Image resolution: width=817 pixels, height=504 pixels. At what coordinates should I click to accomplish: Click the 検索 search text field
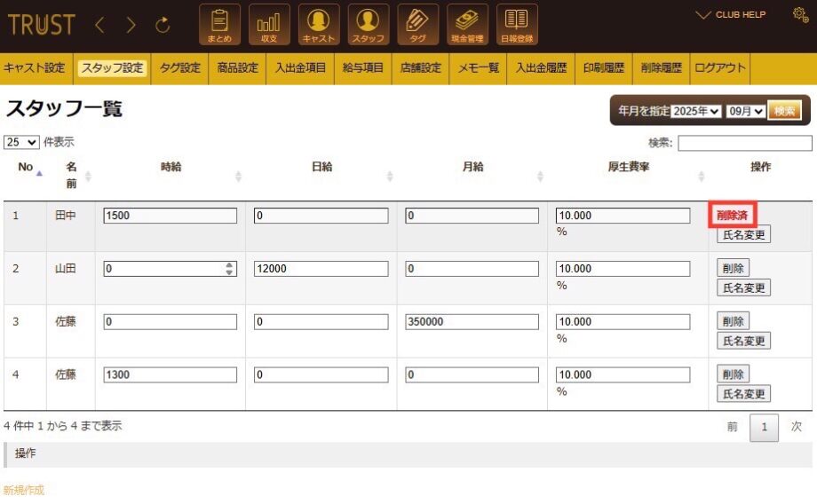coord(744,143)
